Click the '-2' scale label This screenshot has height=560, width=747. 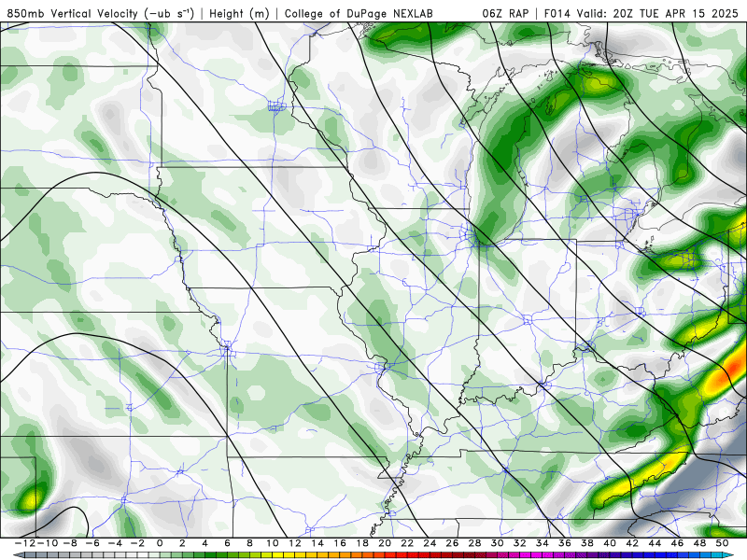(x=137, y=543)
